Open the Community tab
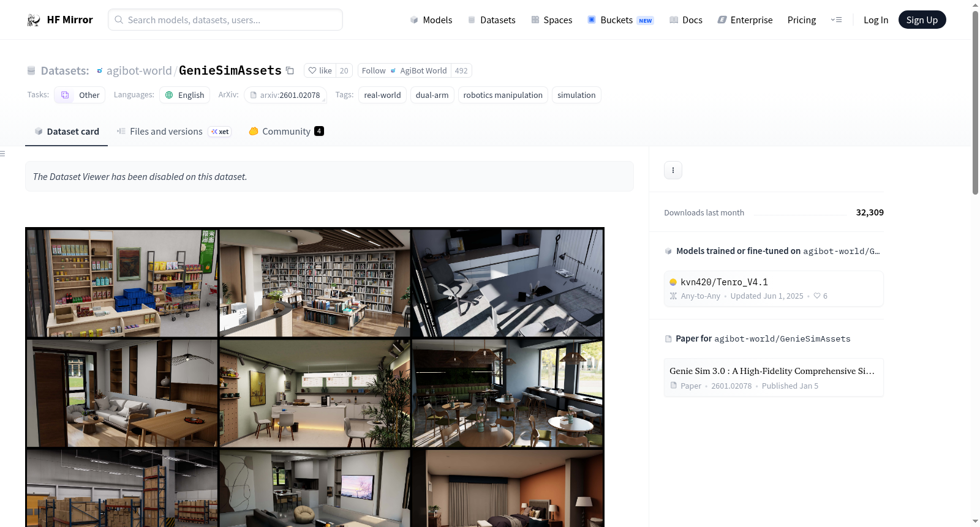This screenshot has width=980, height=527. [286, 132]
